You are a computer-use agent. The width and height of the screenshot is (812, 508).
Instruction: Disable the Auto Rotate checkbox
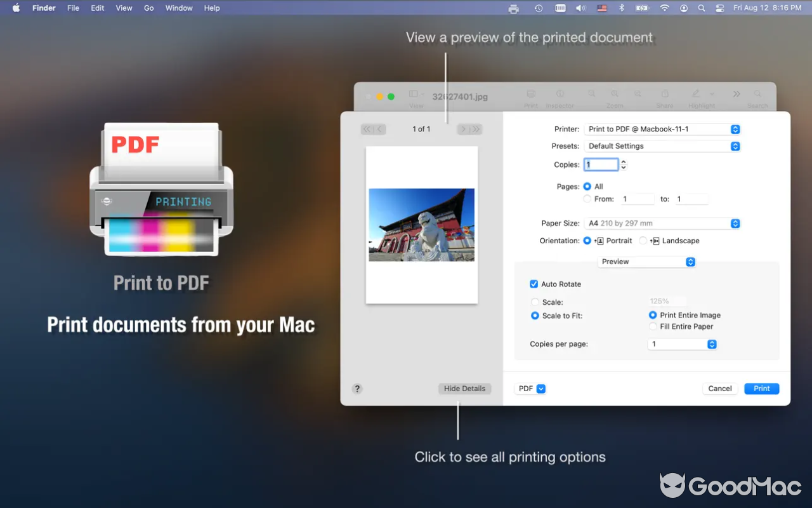[534, 284]
